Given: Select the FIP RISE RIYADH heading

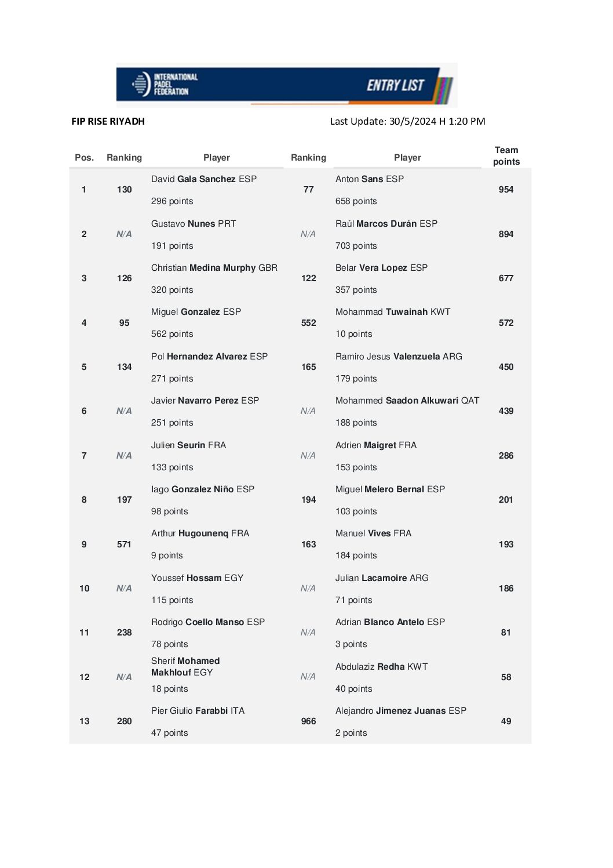Looking at the screenshot, I should (108, 121).
